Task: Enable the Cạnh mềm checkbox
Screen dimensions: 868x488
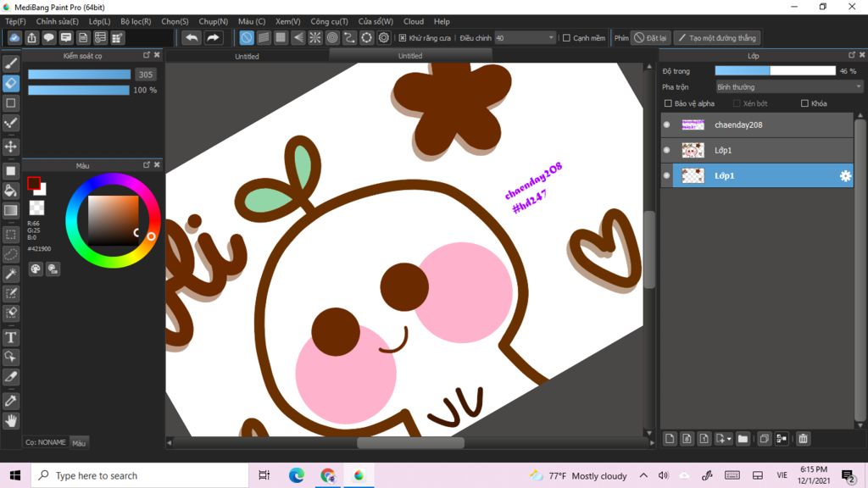Action: [566, 38]
